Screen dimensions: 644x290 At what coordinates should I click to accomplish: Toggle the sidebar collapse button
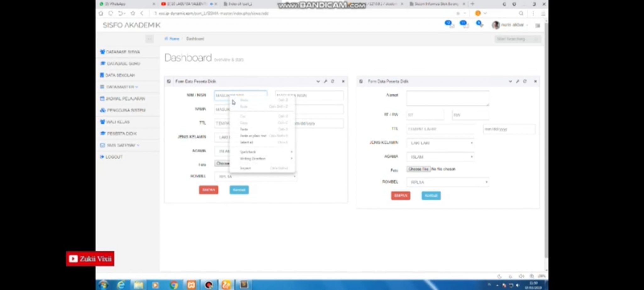(x=149, y=39)
